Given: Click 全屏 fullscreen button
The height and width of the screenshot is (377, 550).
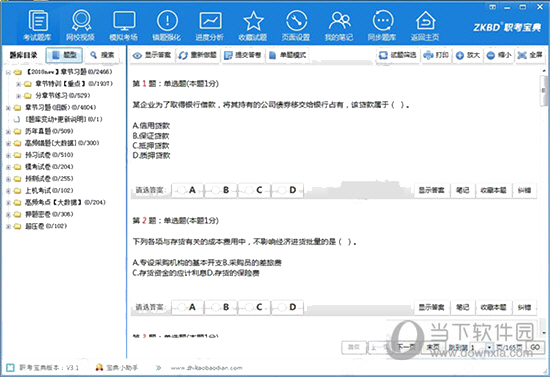Looking at the screenshot, I should pyautogui.click(x=530, y=55).
